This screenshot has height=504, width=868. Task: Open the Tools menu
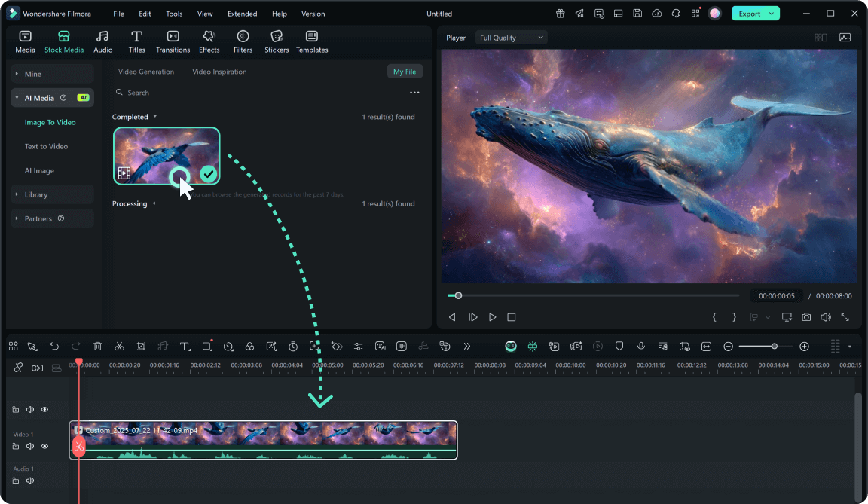click(174, 14)
